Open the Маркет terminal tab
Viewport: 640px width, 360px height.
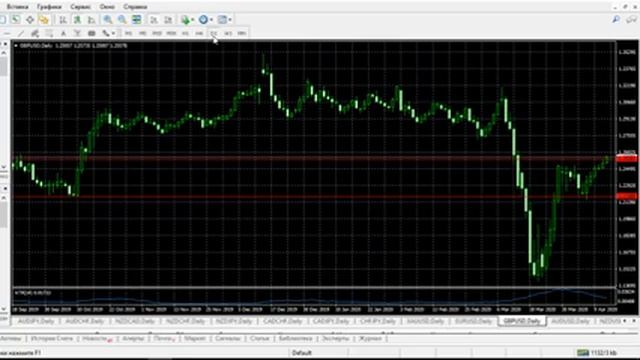(195, 338)
